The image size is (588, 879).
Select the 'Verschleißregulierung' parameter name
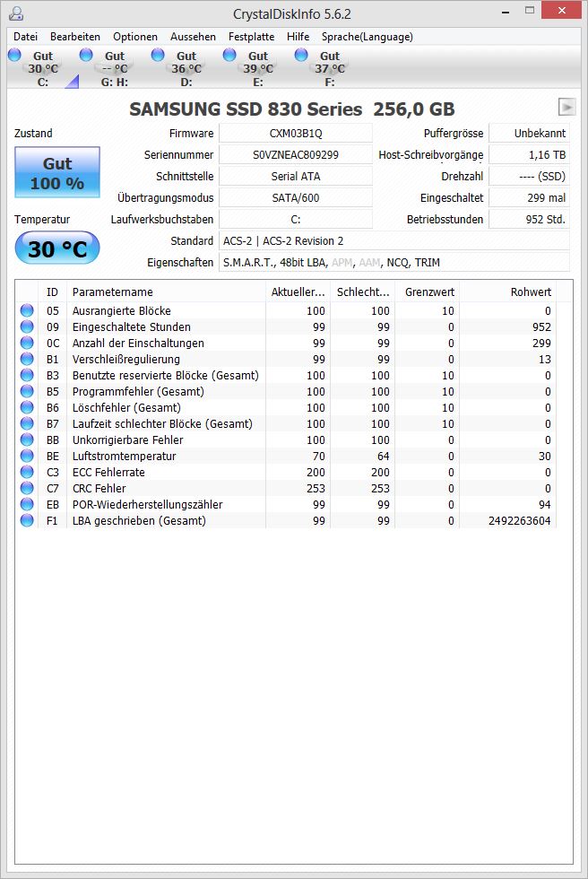(x=126, y=360)
